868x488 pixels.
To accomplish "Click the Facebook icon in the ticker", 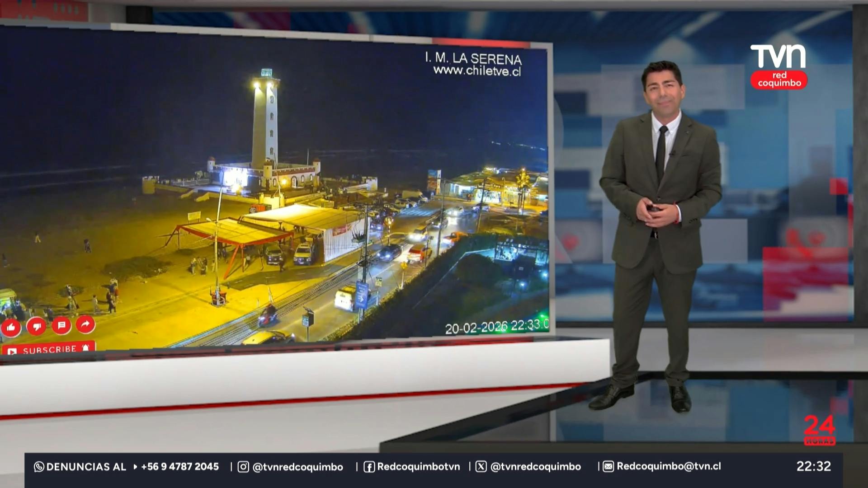I will click(x=369, y=467).
